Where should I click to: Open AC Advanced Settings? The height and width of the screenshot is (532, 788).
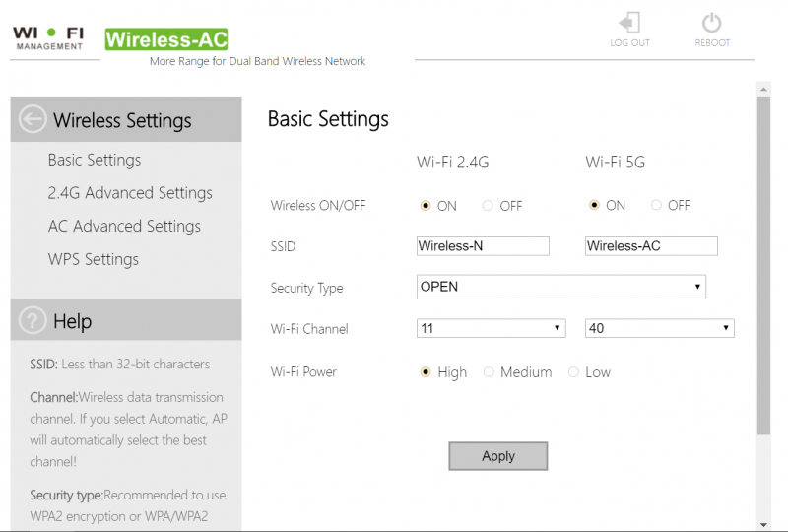pos(124,227)
